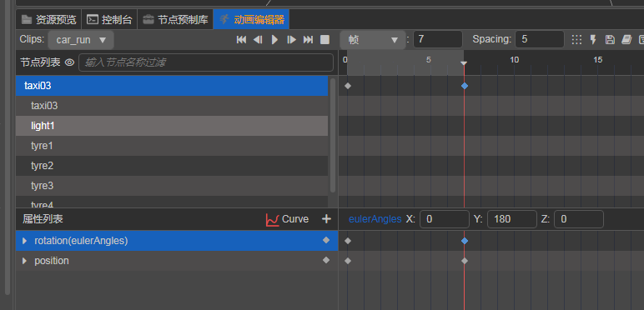Select rotation blue keyframe at frame 7
644x310 pixels.
point(465,241)
